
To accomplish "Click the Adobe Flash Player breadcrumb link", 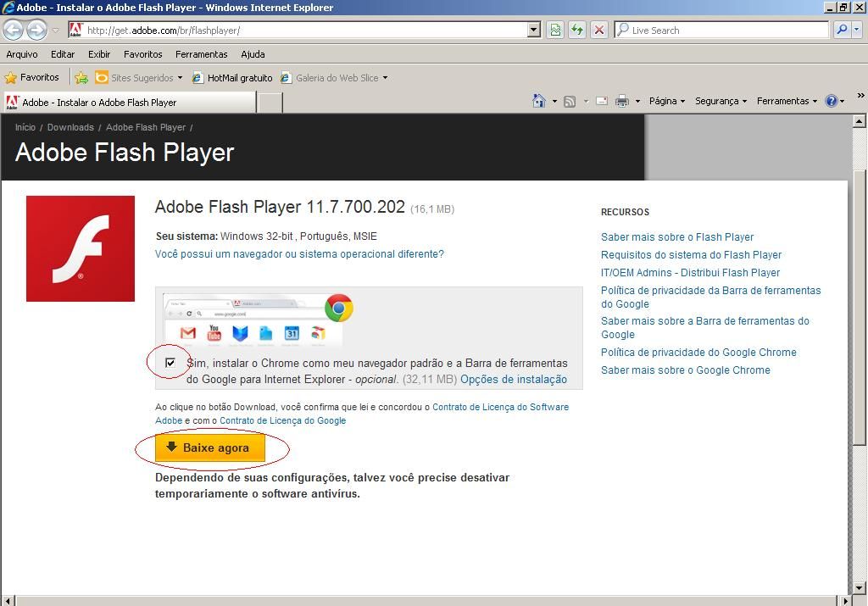I will point(146,127).
